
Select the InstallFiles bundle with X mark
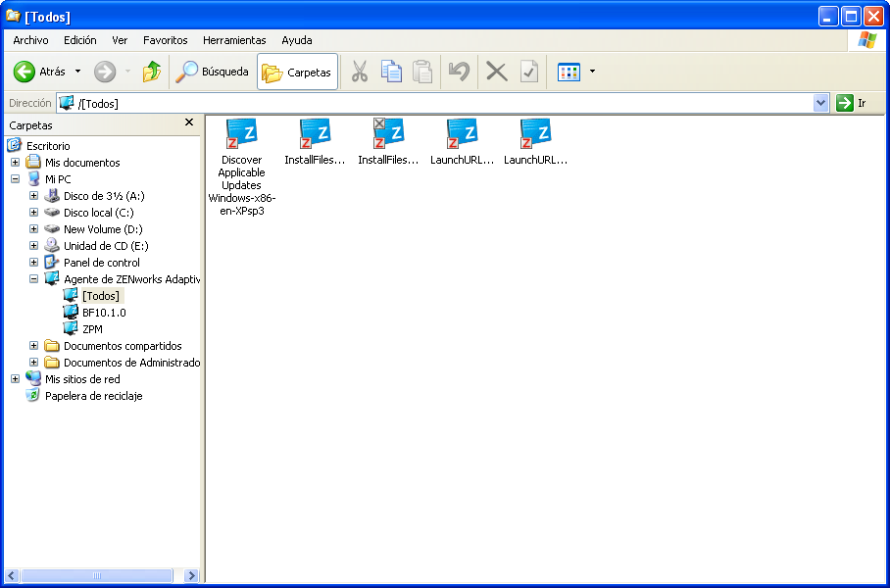coord(388,133)
